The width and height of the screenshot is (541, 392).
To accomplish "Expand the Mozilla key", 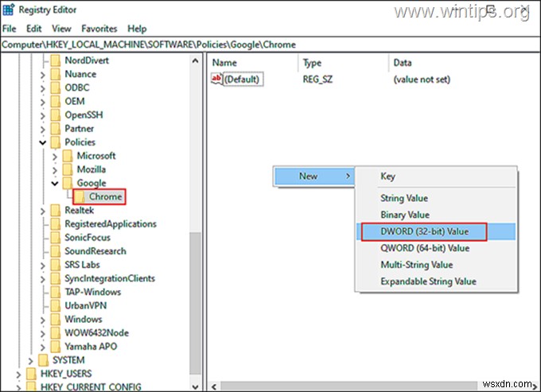I will pos(55,170).
